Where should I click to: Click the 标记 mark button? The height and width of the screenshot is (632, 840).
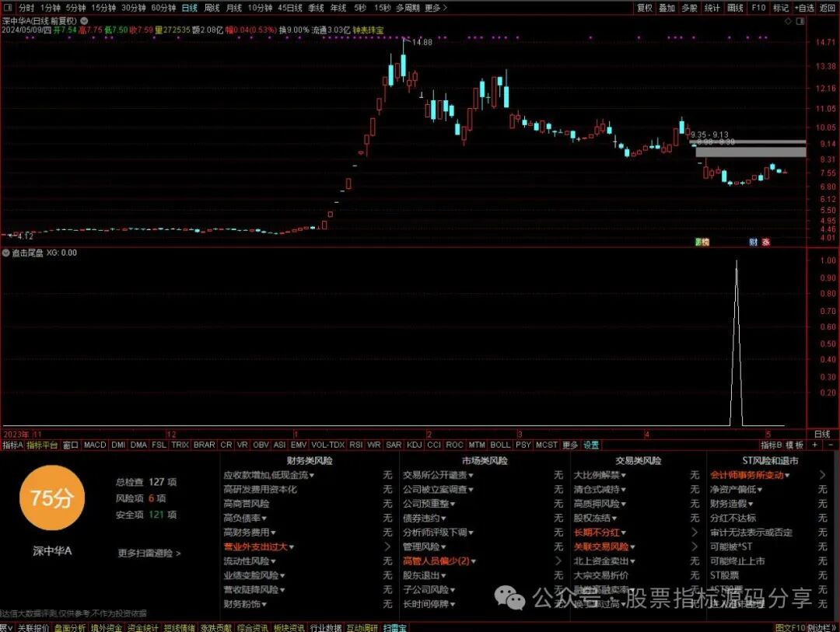coord(781,8)
